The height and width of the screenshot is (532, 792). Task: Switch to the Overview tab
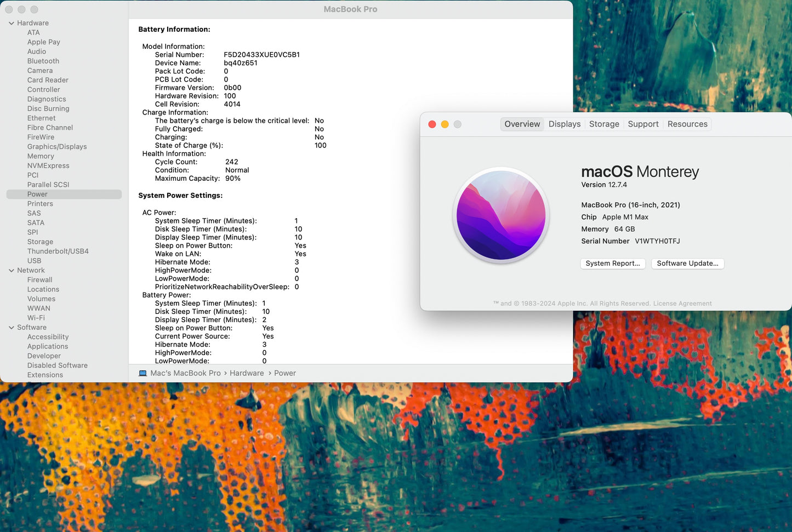[522, 124]
